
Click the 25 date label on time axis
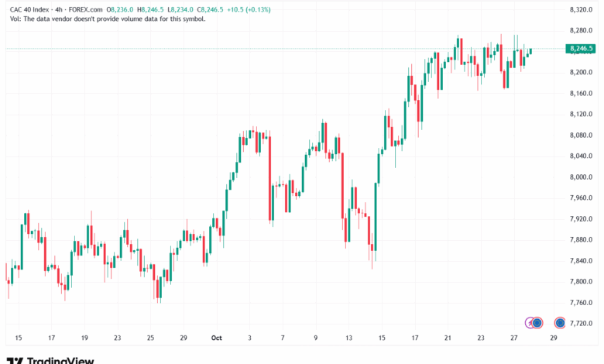pyautogui.click(x=149, y=338)
